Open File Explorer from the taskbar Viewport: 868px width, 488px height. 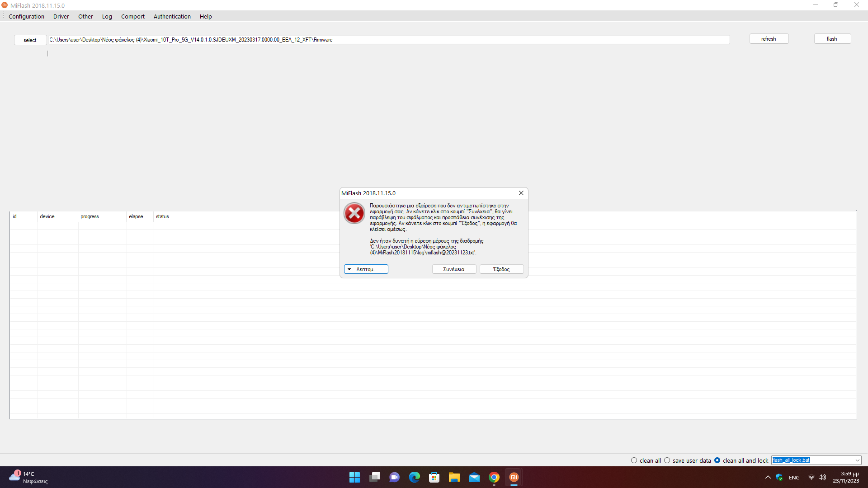pos(454,477)
